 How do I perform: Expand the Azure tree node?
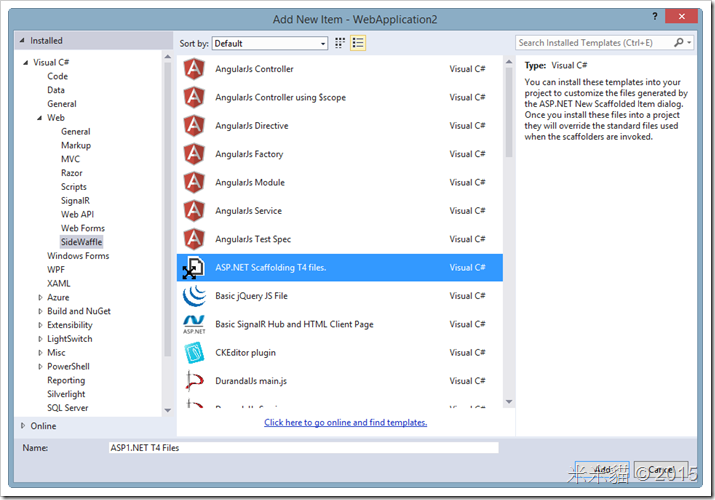[40, 298]
